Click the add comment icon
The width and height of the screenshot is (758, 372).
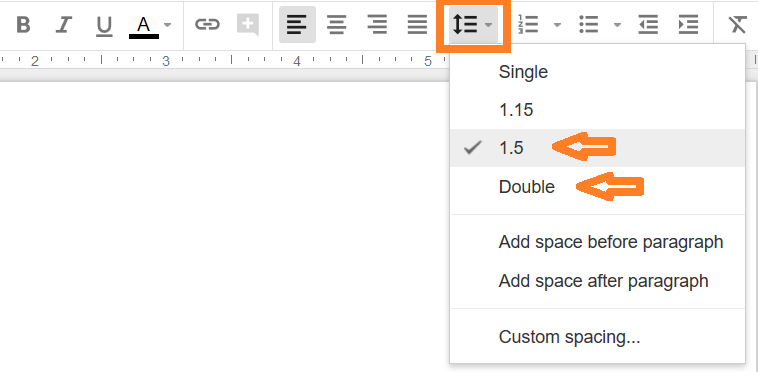tap(248, 25)
